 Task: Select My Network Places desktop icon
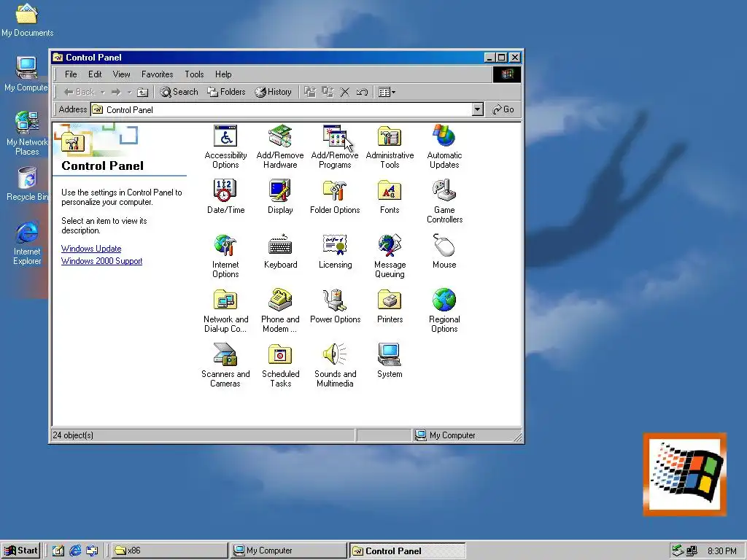tap(27, 133)
